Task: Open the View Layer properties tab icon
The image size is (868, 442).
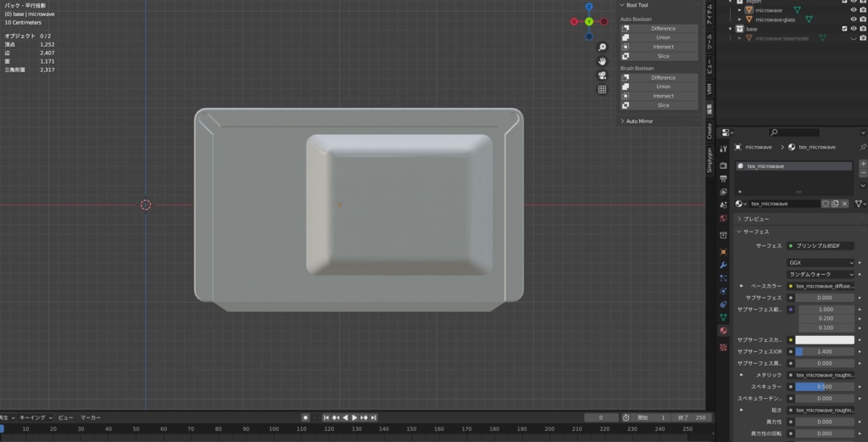Action: point(723,193)
